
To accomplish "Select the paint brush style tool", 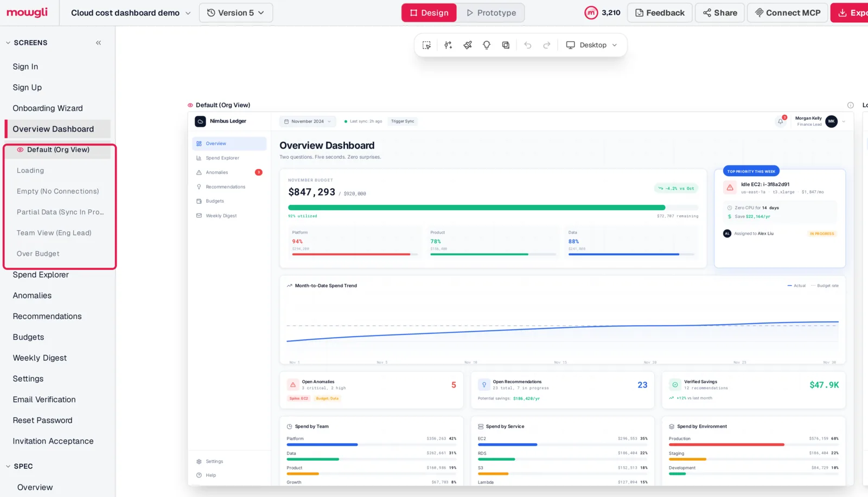I will tap(468, 45).
